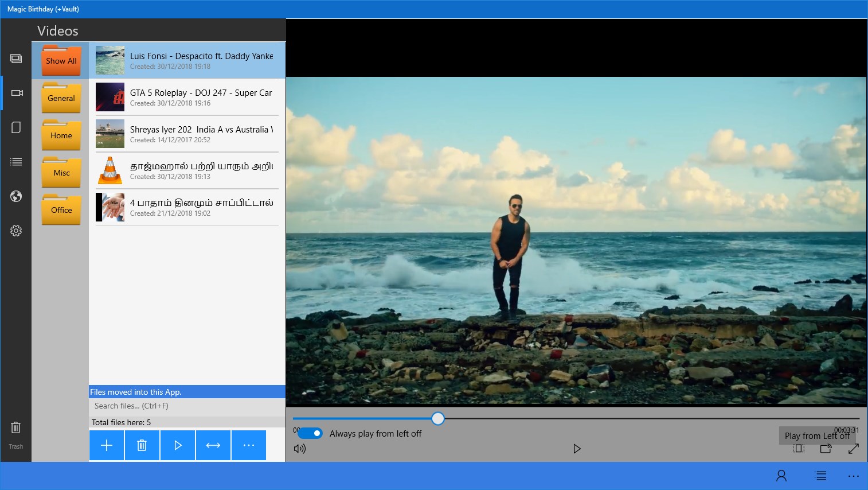Image resolution: width=868 pixels, height=490 pixels.
Task: Click the Shreyas Iyer cricket thumbnail
Action: pyautogui.click(x=110, y=134)
